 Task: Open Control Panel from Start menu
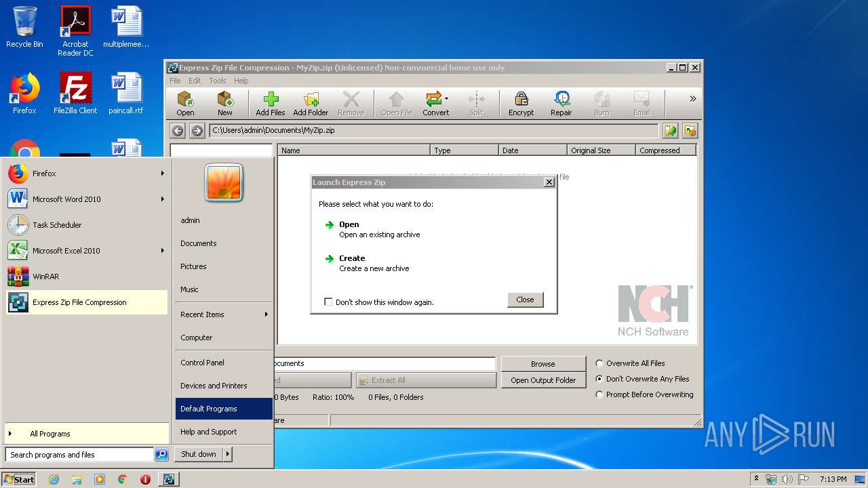pos(224,363)
